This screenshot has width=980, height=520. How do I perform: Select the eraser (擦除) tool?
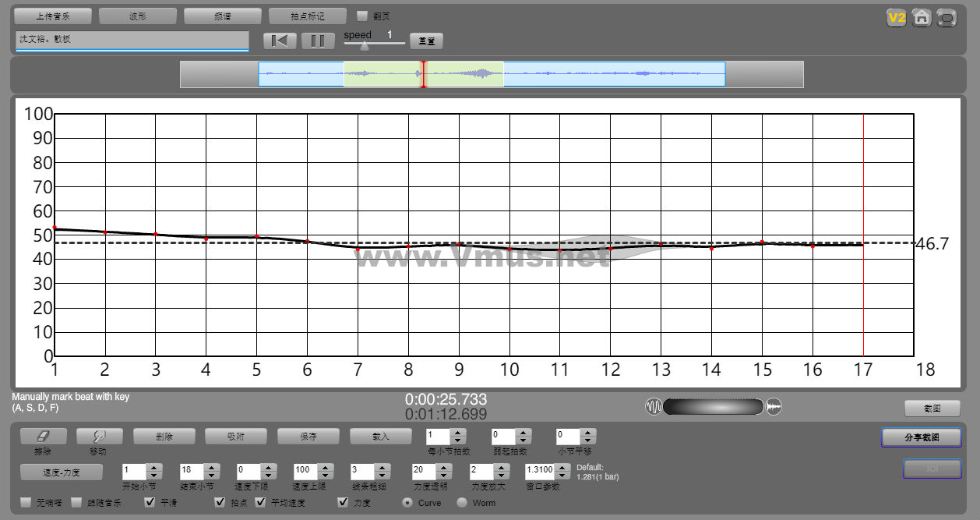[43, 437]
